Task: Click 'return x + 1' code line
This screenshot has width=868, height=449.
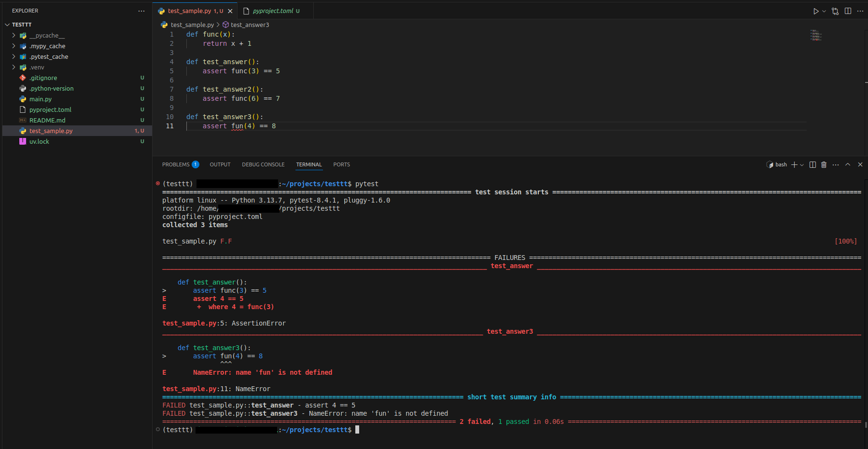Action: [227, 43]
